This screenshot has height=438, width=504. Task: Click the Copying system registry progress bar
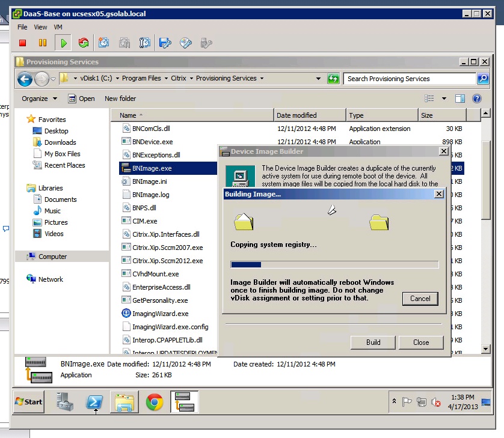[334, 264]
